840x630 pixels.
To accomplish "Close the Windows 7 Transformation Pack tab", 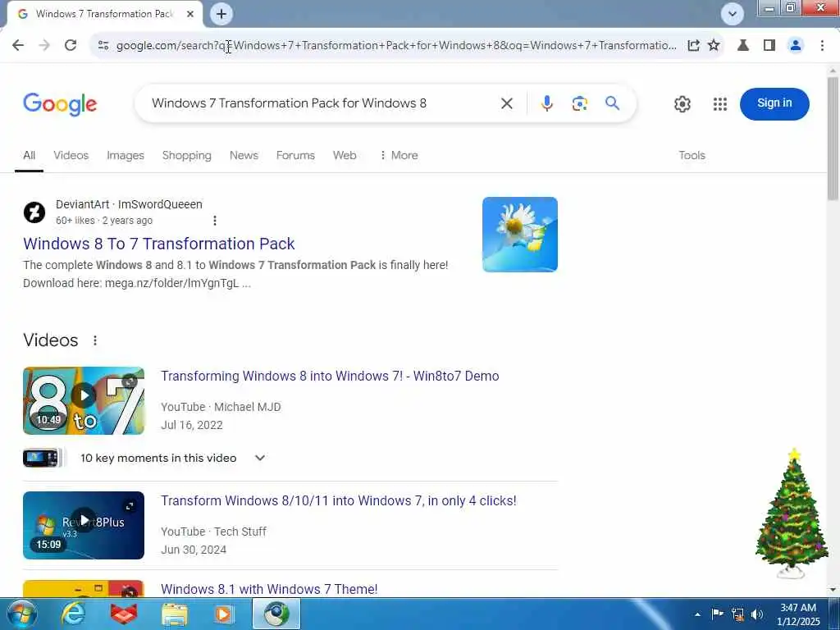I will click(x=190, y=14).
